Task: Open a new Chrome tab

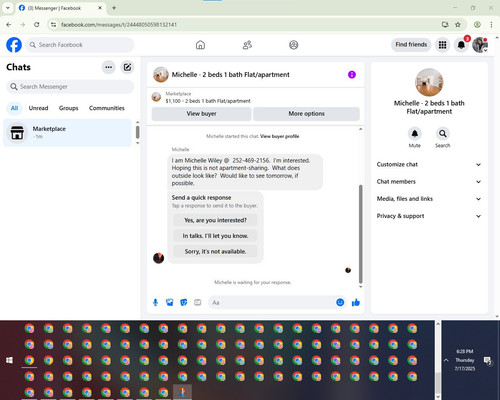Action: (114, 8)
